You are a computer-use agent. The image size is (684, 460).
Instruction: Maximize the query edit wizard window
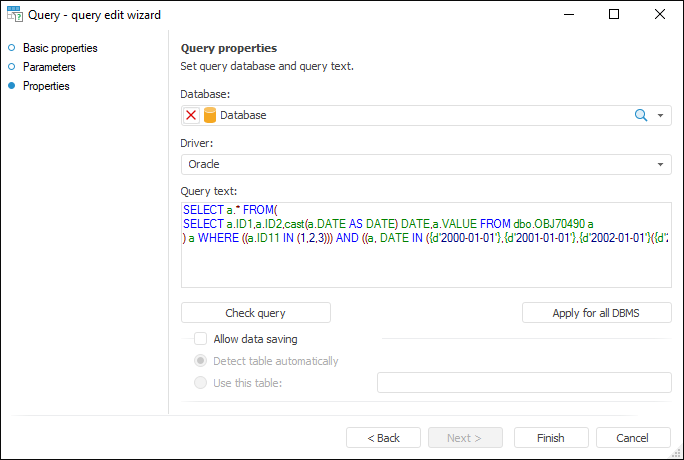tap(614, 15)
